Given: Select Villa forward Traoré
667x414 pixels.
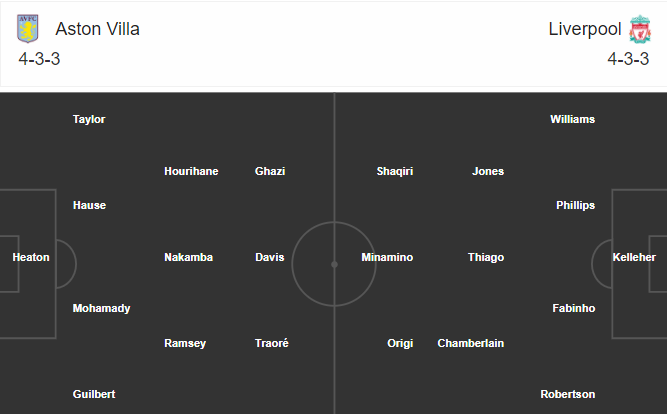Looking at the screenshot, I should click(271, 343).
